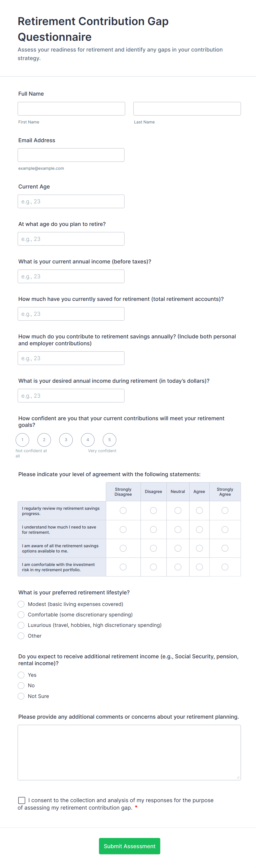Image resolution: width=256 pixels, height=868 pixels.
Task: Select confidence rating 3
Action: [x=66, y=440]
